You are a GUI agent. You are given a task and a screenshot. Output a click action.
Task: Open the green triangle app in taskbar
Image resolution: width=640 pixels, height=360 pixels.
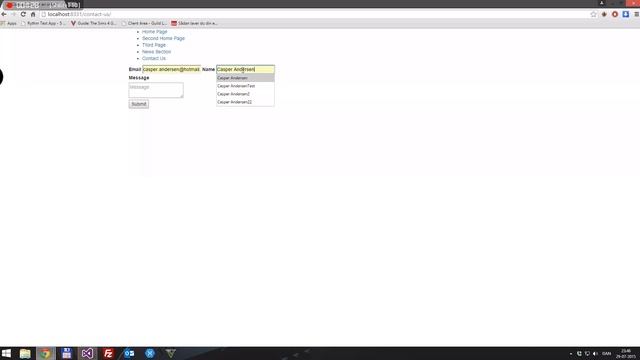[x=171, y=353]
